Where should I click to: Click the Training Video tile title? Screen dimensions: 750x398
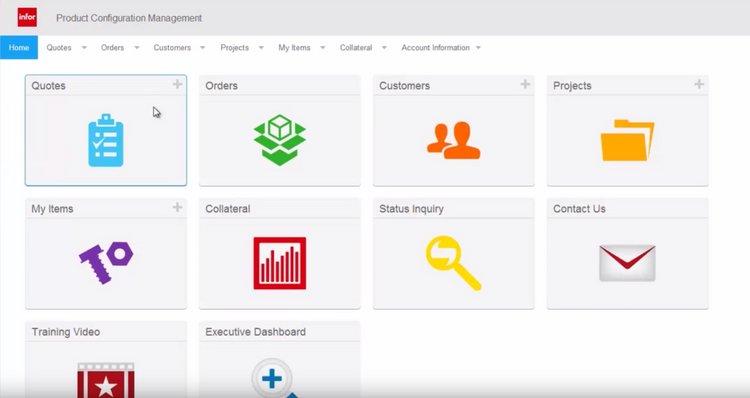coord(66,332)
